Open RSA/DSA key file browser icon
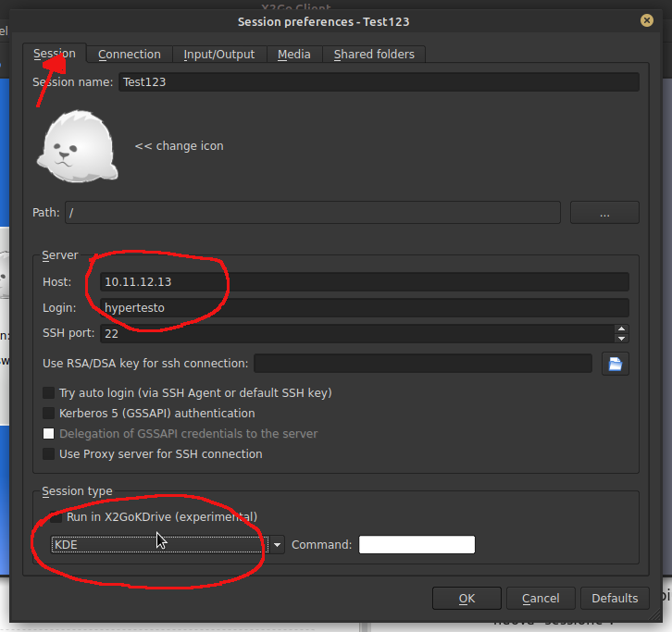 615,364
